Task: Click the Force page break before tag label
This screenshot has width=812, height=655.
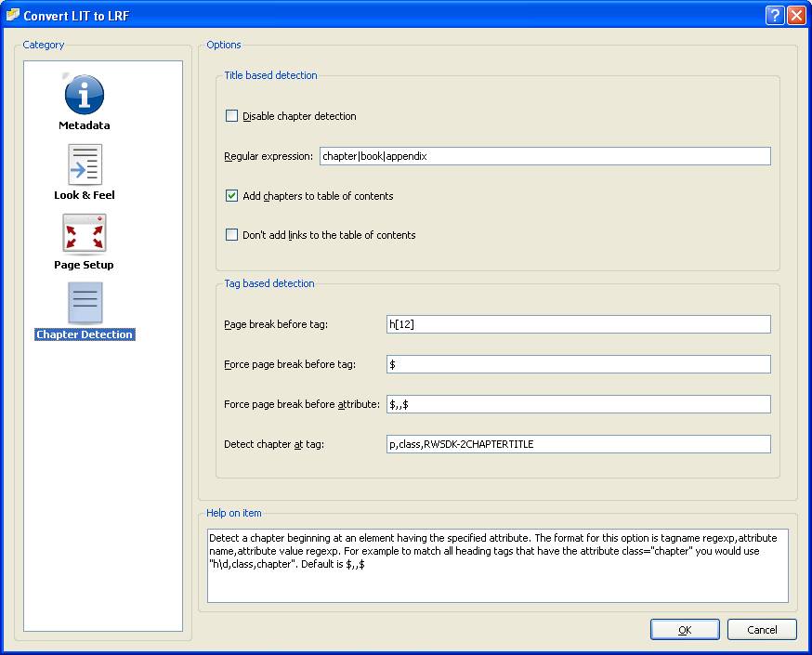Action: click(x=290, y=364)
